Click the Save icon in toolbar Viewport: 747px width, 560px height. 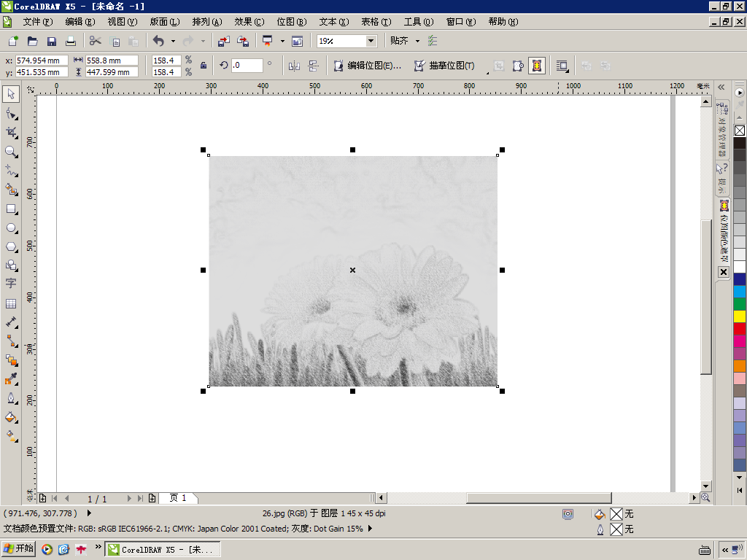coord(52,41)
